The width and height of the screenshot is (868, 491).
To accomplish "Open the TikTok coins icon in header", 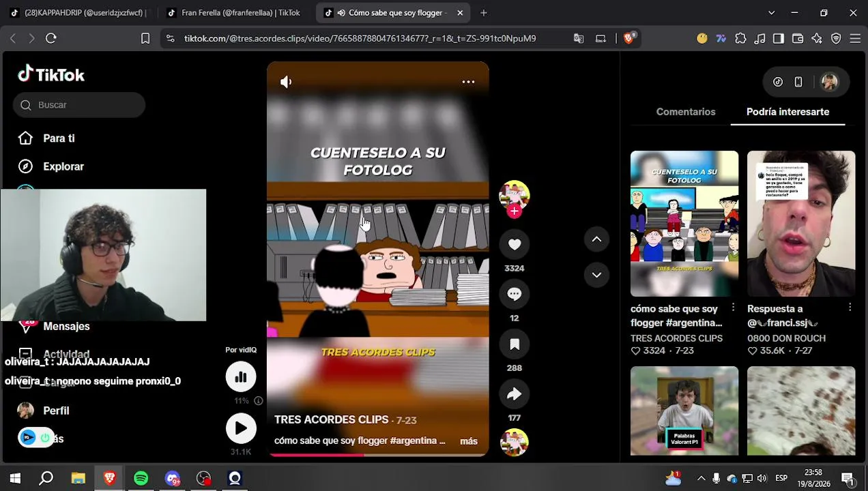I will tap(778, 82).
